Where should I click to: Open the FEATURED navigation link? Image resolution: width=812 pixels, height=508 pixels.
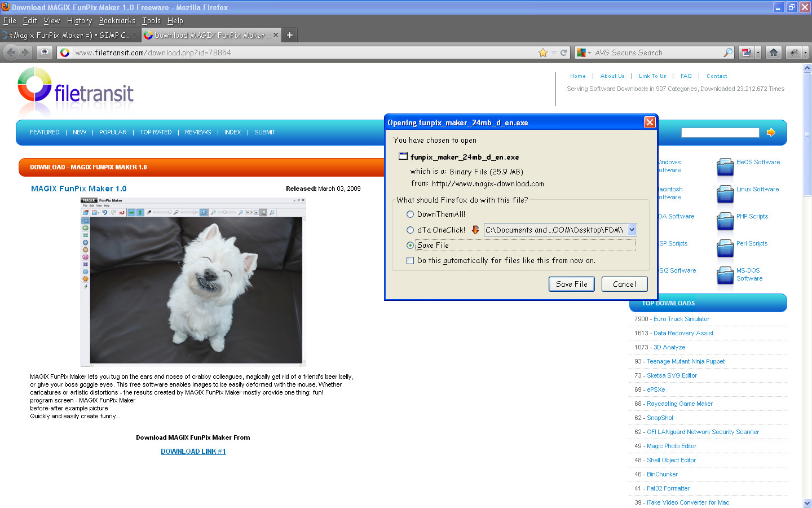click(45, 132)
